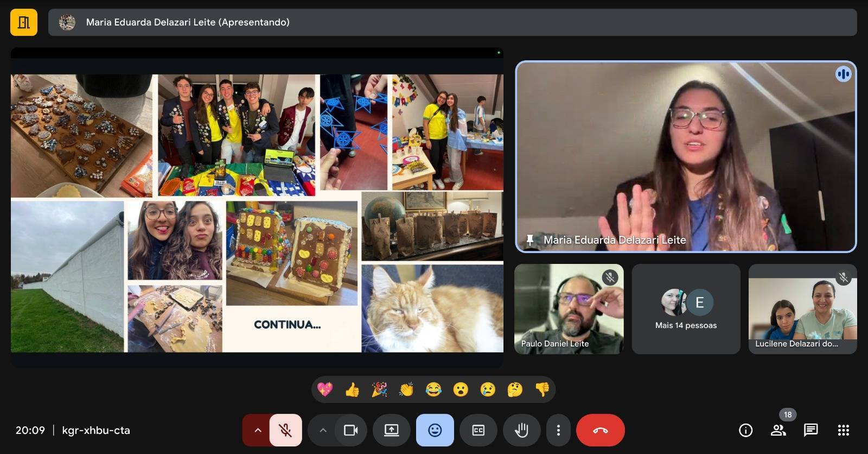
Task: Open the meeting details info icon
Action: point(745,430)
